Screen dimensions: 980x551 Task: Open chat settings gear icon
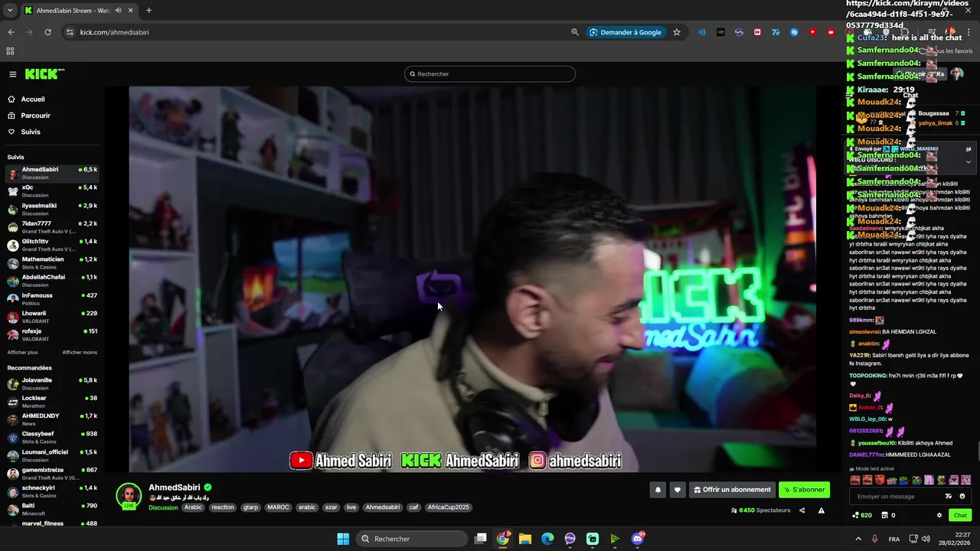coord(939,516)
